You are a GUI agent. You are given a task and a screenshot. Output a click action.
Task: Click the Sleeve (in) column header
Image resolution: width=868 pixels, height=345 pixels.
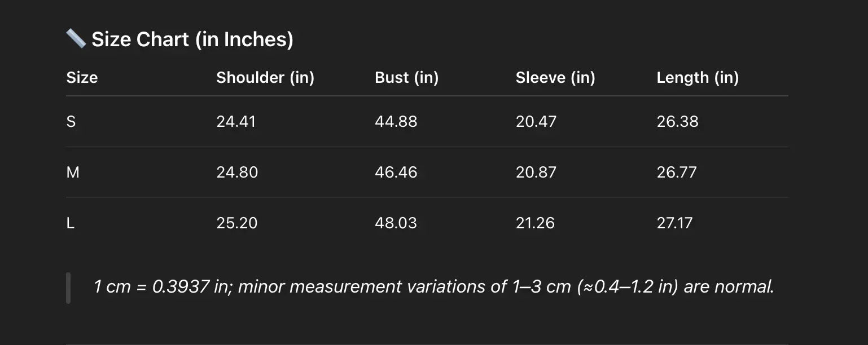tap(555, 77)
